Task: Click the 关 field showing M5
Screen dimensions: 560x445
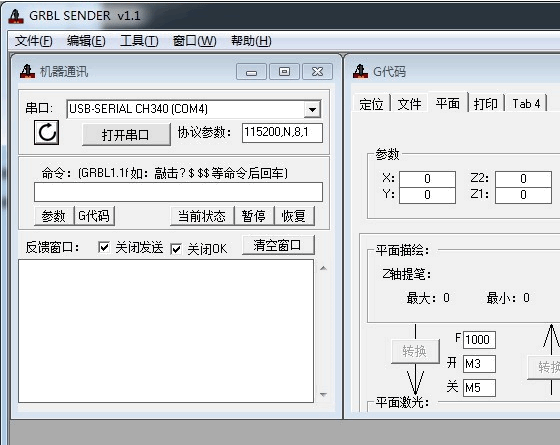Action: (479, 388)
